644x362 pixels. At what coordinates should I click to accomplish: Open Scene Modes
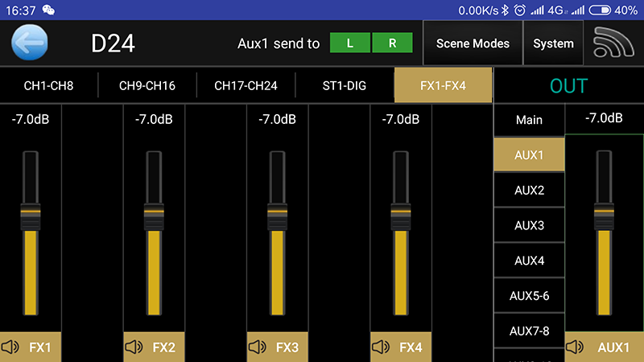pos(473,43)
